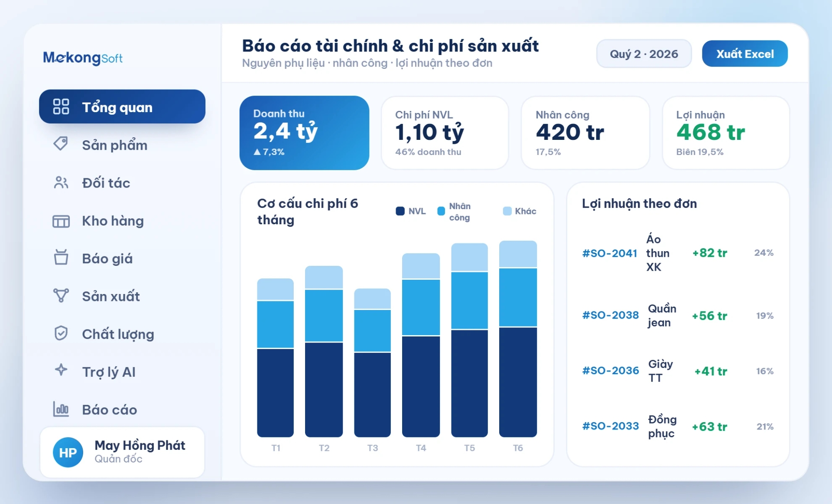832x504 pixels.
Task: Open Trợ lý AI assistant
Action: (122, 372)
